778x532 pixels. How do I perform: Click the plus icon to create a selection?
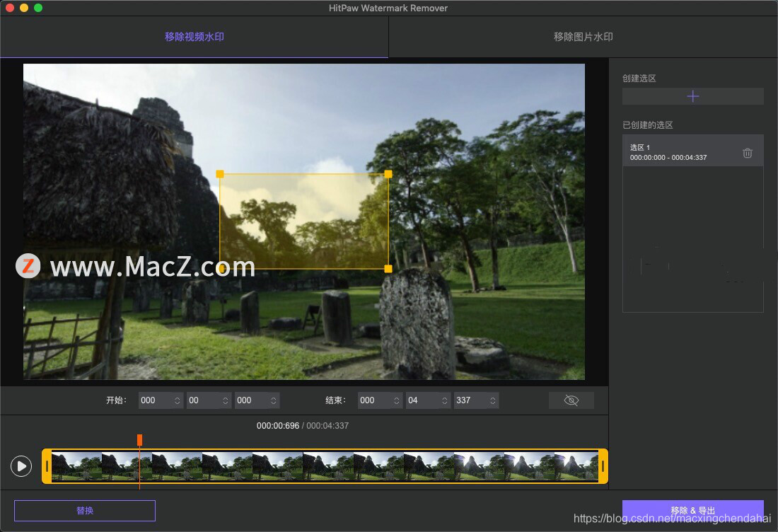click(692, 96)
